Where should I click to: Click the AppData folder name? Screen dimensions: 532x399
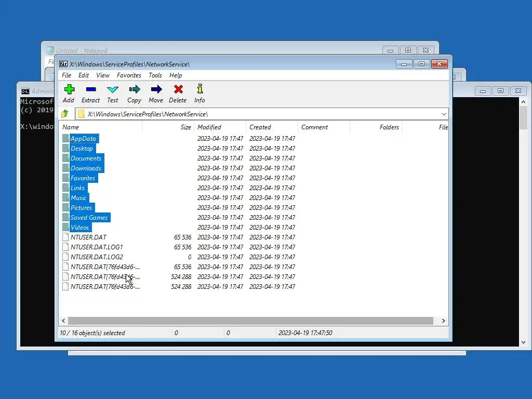click(x=83, y=138)
